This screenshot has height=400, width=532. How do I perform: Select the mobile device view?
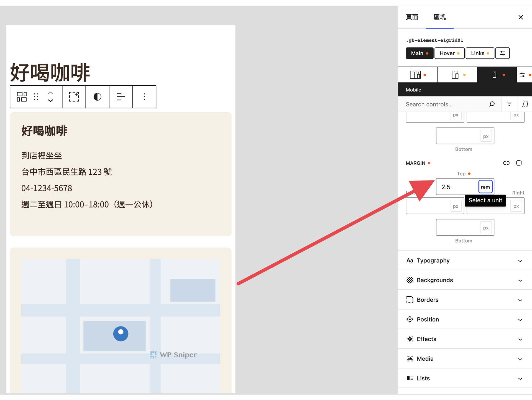(497, 75)
